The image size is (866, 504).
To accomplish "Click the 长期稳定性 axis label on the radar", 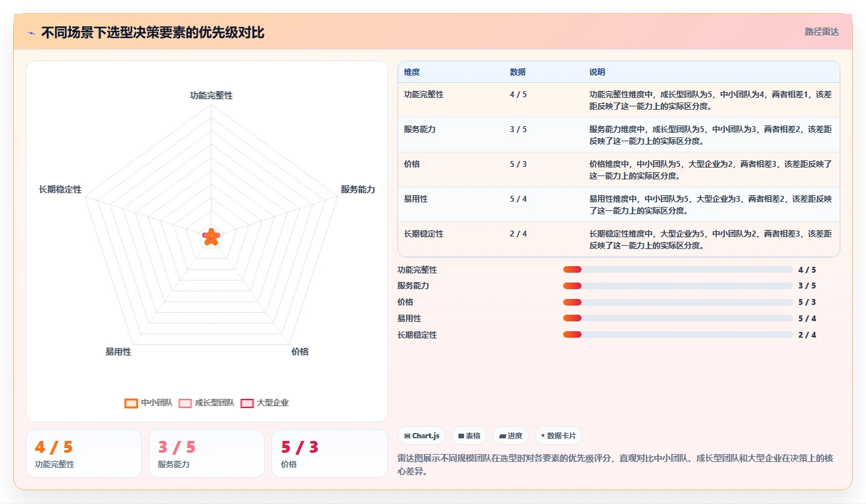I will tap(60, 189).
